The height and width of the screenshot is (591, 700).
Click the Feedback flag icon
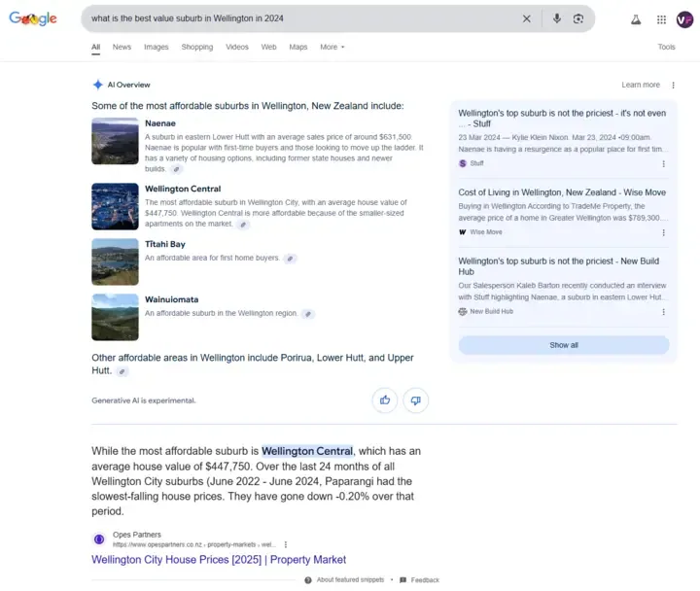pyautogui.click(x=403, y=580)
